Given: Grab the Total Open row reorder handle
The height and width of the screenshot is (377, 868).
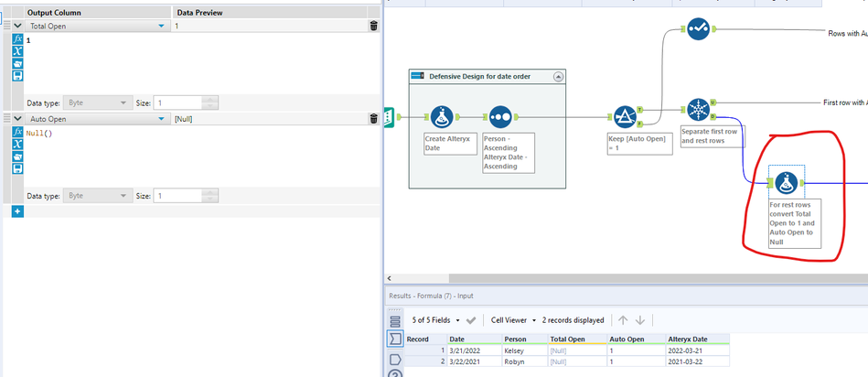Looking at the screenshot, I should pyautogui.click(x=6, y=26).
